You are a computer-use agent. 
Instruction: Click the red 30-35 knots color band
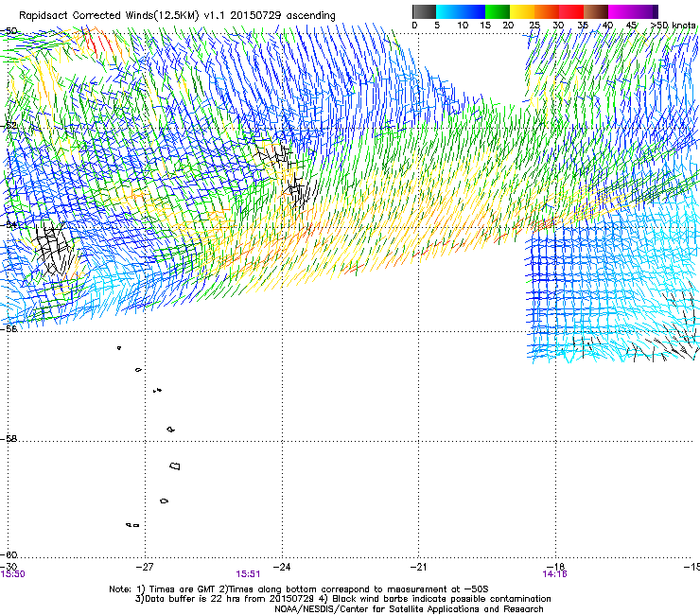point(571,11)
